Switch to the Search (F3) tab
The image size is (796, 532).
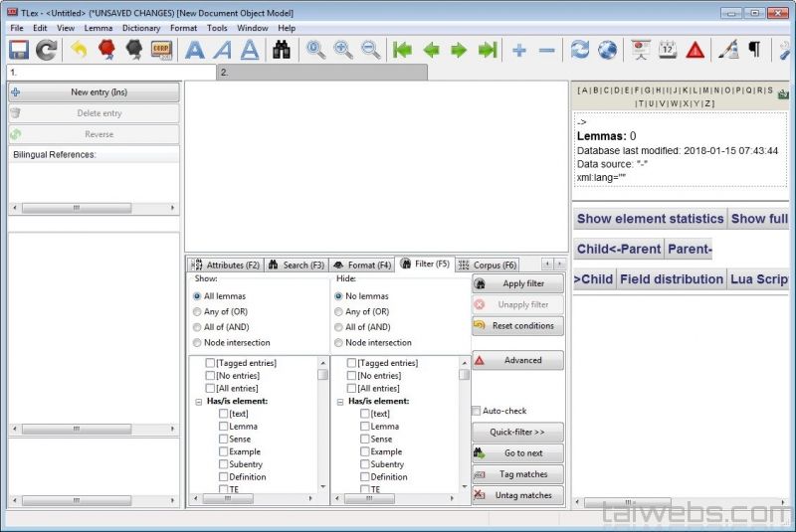coord(296,266)
